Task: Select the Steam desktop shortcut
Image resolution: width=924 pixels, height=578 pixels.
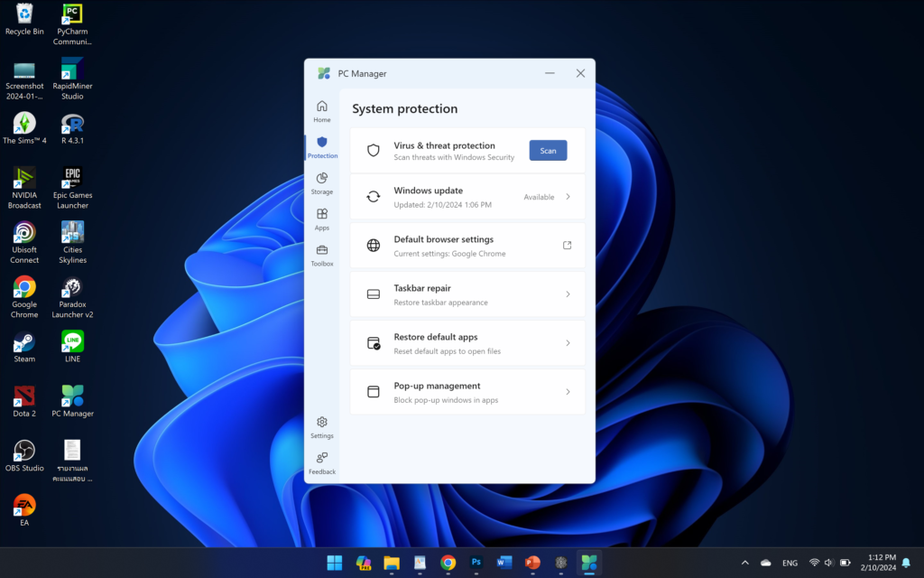Action: point(24,347)
